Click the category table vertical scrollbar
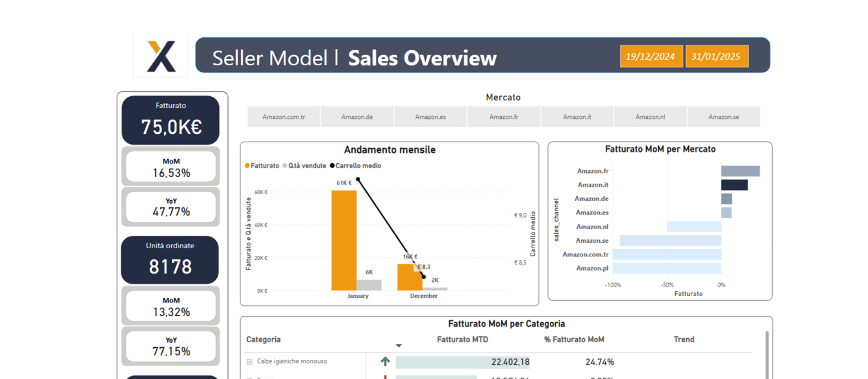 point(767,355)
